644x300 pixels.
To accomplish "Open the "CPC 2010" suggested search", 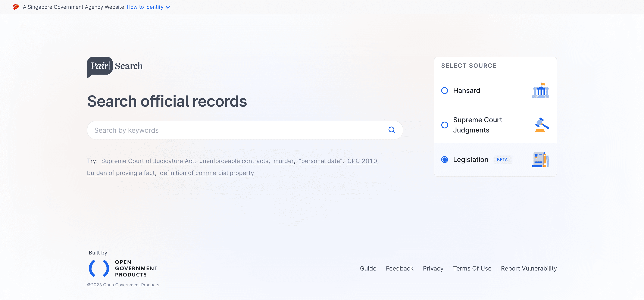I will (362, 161).
